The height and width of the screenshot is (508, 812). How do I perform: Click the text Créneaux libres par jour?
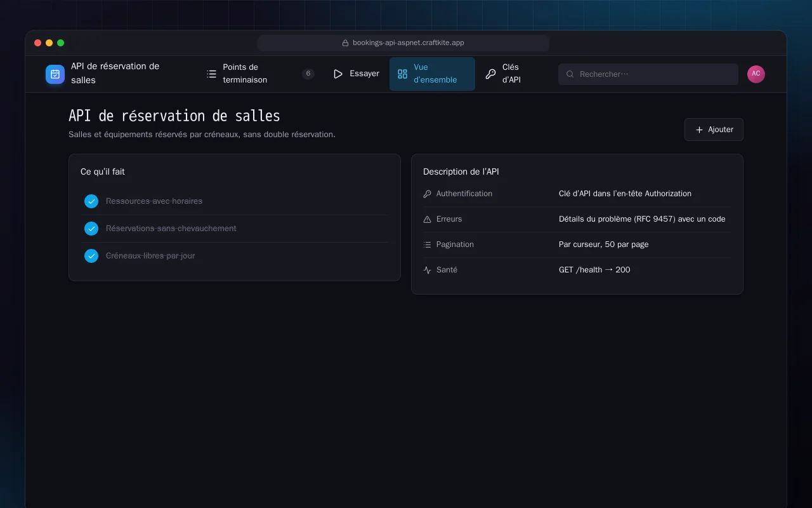pyautogui.click(x=150, y=256)
